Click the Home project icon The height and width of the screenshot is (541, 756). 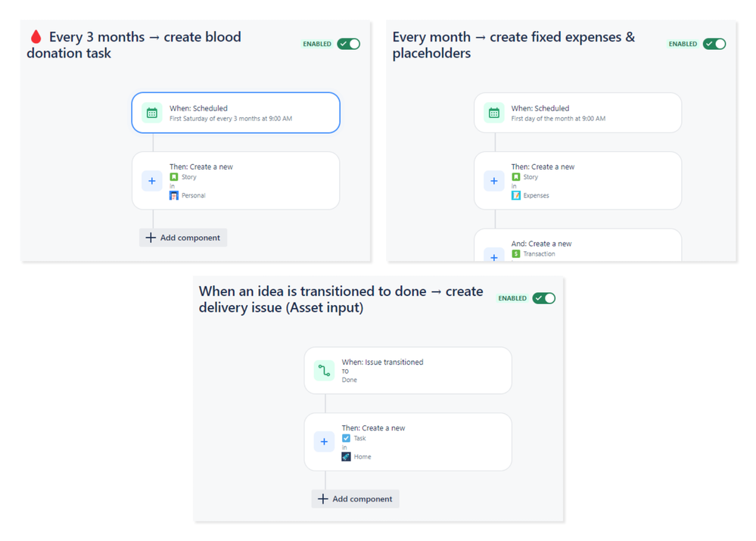coord(346,456)
